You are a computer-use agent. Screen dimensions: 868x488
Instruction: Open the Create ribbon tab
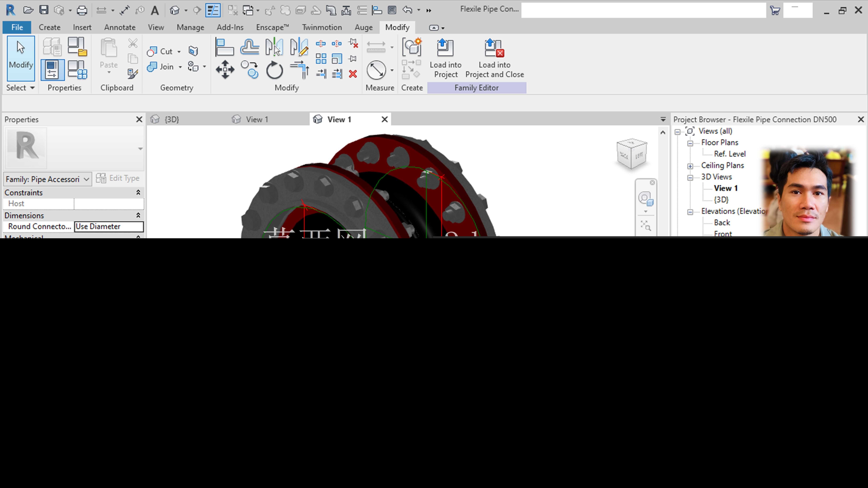click(50, 27)
